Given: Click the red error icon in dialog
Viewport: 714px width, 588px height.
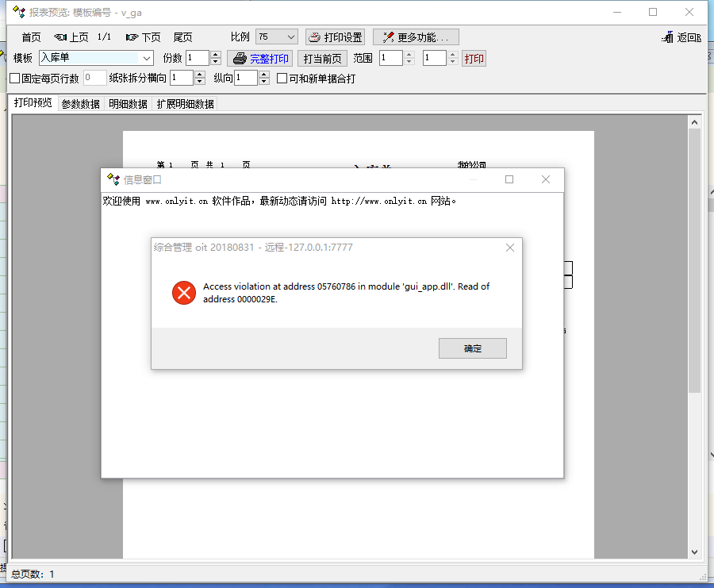Looking at the screenshot, I should (183, 293).
